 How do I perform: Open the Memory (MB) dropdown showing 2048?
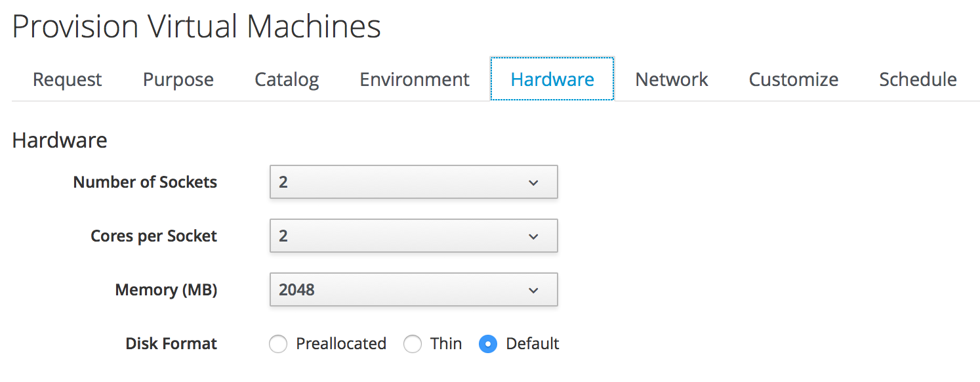[x=413, y=289]
